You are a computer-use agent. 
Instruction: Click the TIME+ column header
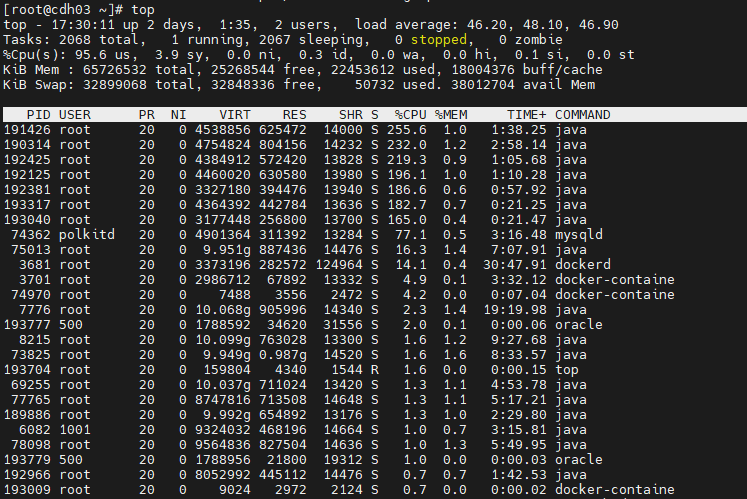pyautogui.click(x=527, y=115)
